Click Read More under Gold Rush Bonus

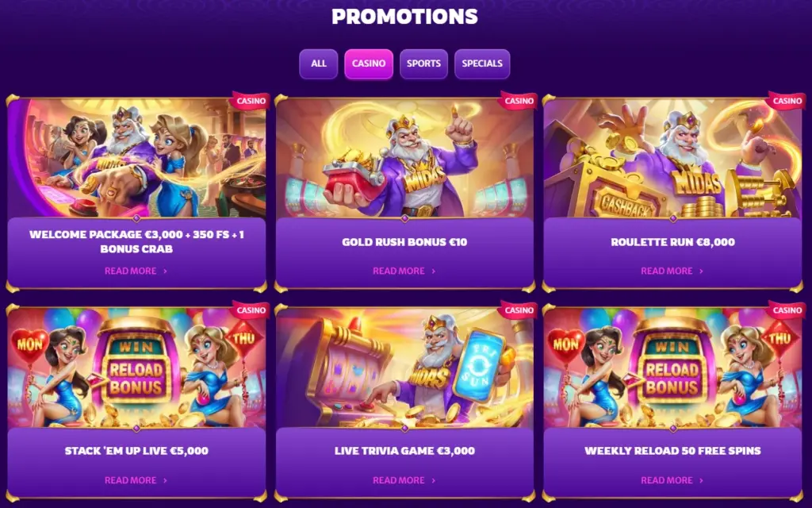click(x=404, y=271)
